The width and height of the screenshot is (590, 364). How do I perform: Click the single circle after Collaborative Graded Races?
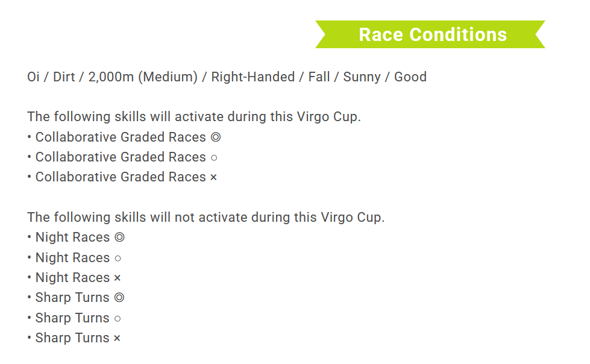[x=214, y=158]
